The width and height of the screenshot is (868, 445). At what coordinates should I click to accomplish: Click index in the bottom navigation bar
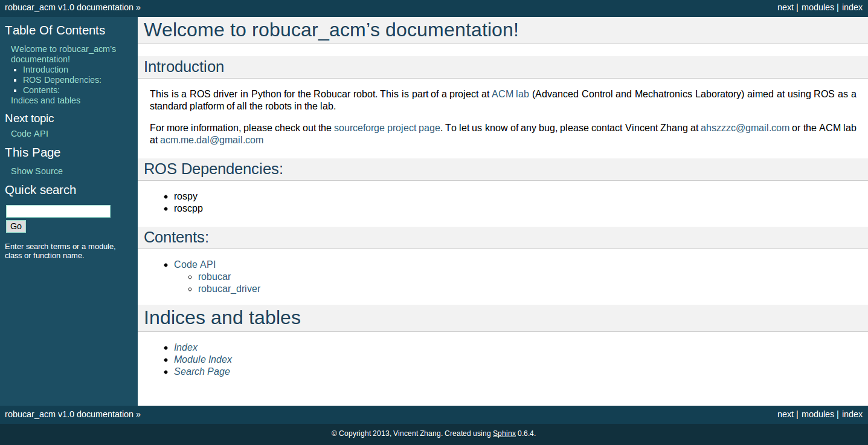point(852,414)
